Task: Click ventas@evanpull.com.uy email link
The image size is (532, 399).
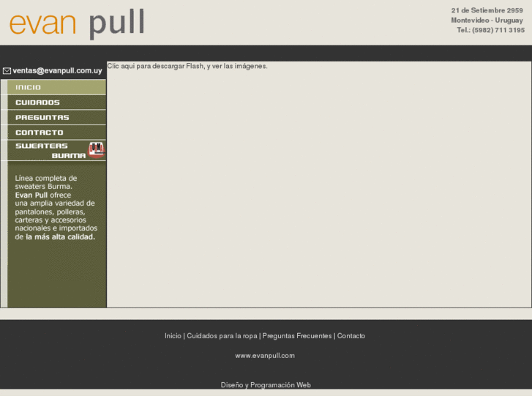Action: (x=57, y=70)
